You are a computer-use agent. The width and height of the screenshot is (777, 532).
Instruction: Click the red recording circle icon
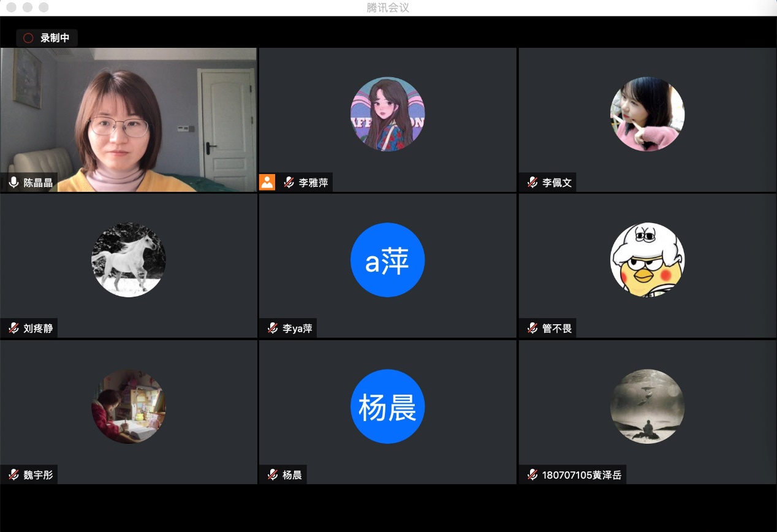coord(28,38)
